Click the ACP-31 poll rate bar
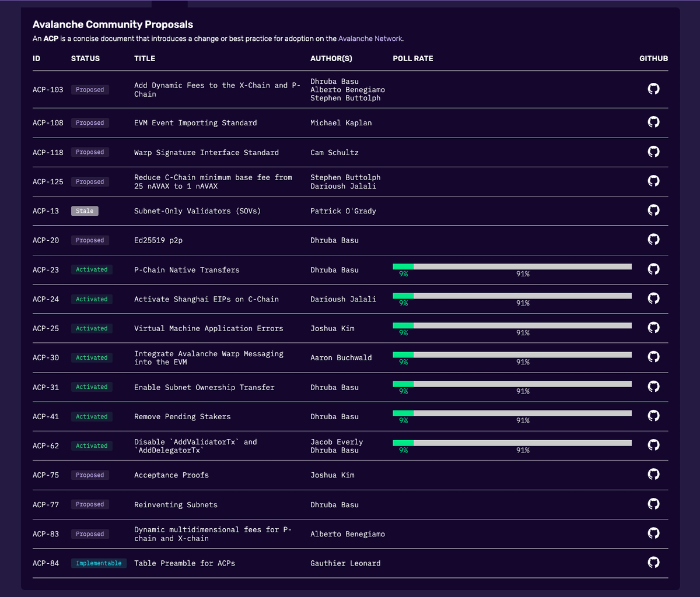 (512, 384)
